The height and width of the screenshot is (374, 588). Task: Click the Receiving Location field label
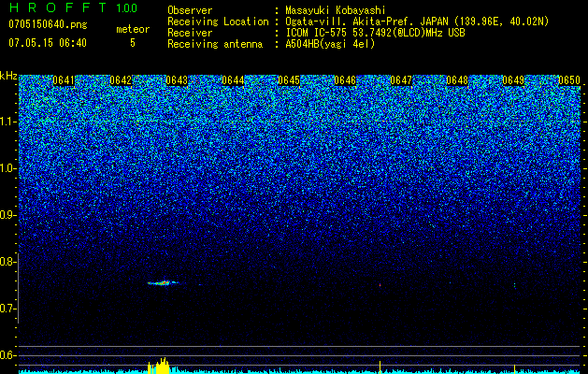click(x=218, y=22)
